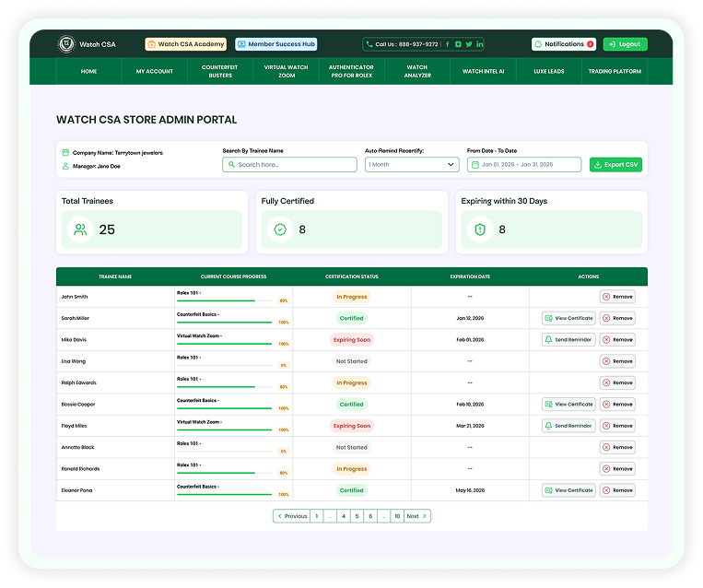
Task: Click remove X icon for Ronald Richards
Action: 606,469
